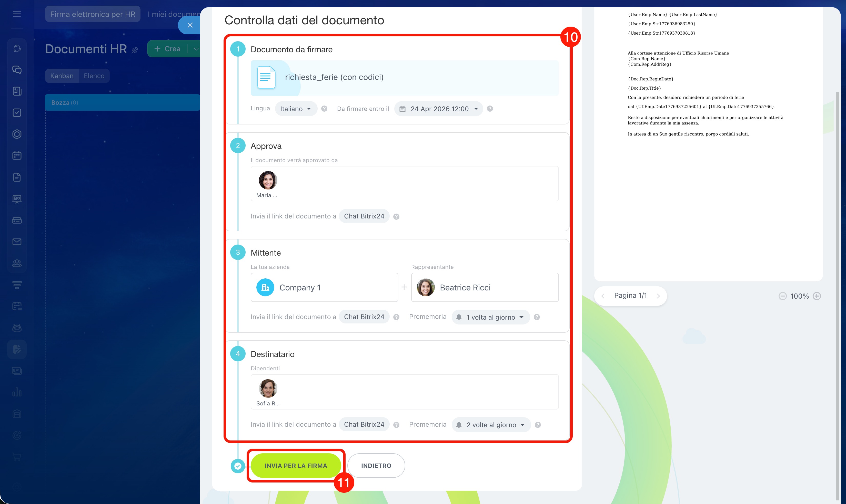Click Chat Bitrix24 under Approva section
Image resolution: width=846 pixels, height=504 pixels.
(x=364, y=216)
